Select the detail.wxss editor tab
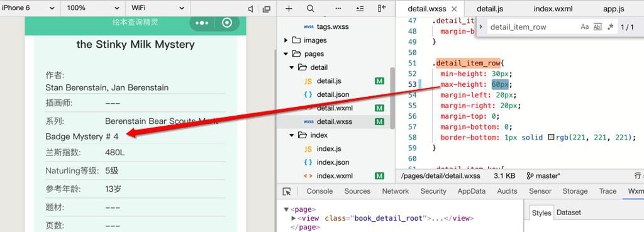Viewport: 644px width, 232px height. [427, 9]
